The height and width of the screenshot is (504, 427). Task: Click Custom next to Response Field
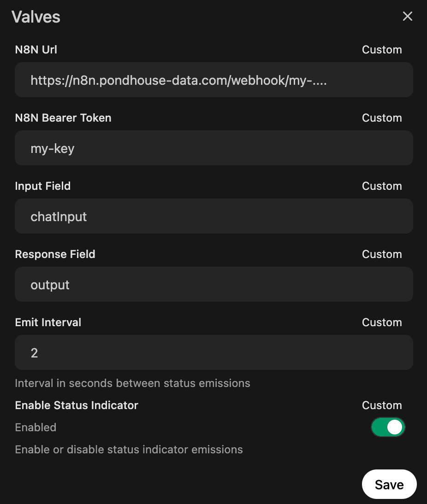382,254
